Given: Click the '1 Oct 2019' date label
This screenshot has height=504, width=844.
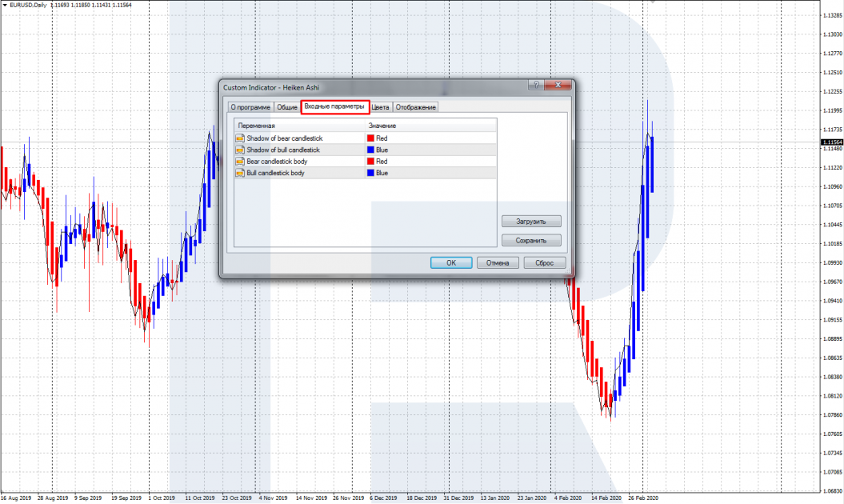Looking at the screenshot, I should (162, 498).
